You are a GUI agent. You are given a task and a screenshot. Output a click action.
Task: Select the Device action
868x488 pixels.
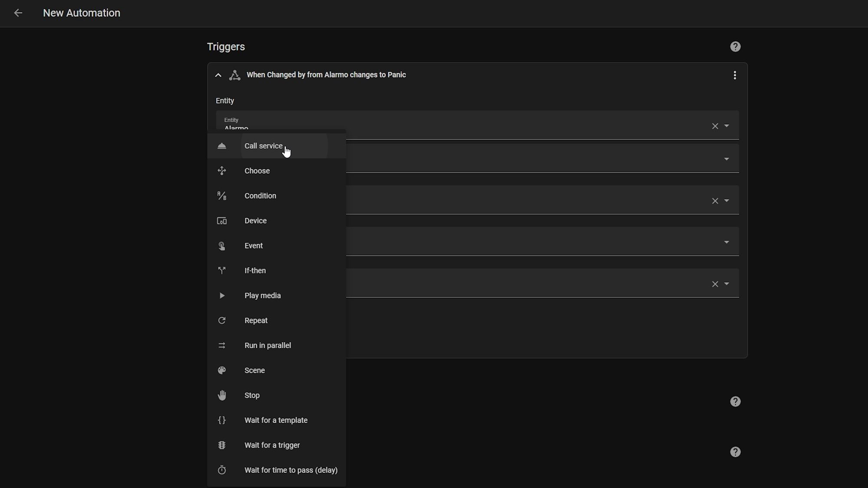[276, 221]
